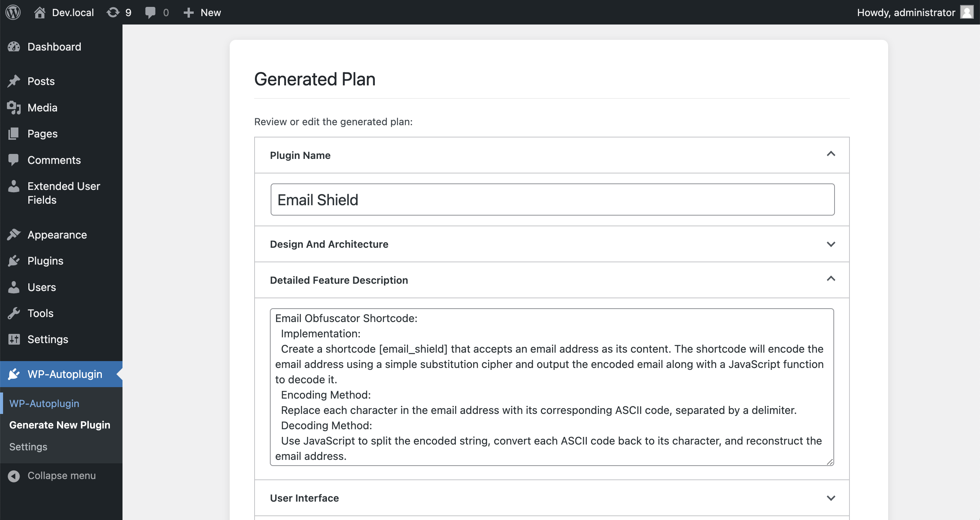Expand the Design And Architecture section
The width and height of the screenshot is (980, 520).
click(x=831, y=244)
